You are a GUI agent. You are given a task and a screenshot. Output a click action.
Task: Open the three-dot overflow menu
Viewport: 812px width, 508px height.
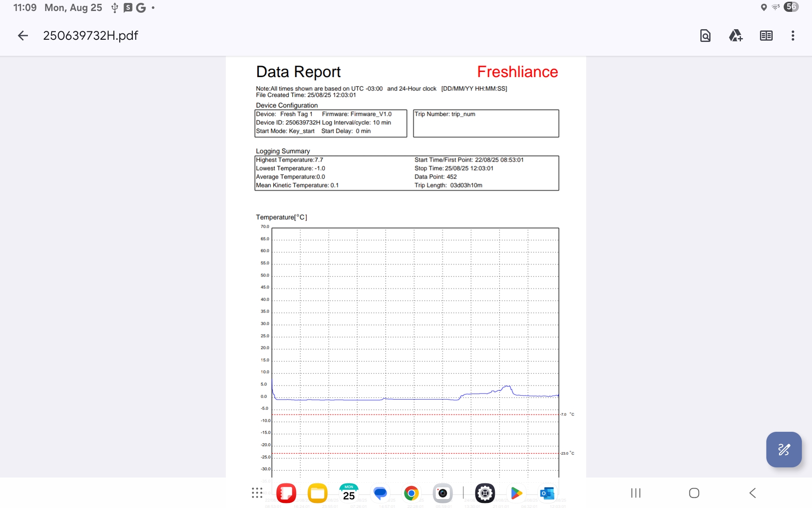793,36
